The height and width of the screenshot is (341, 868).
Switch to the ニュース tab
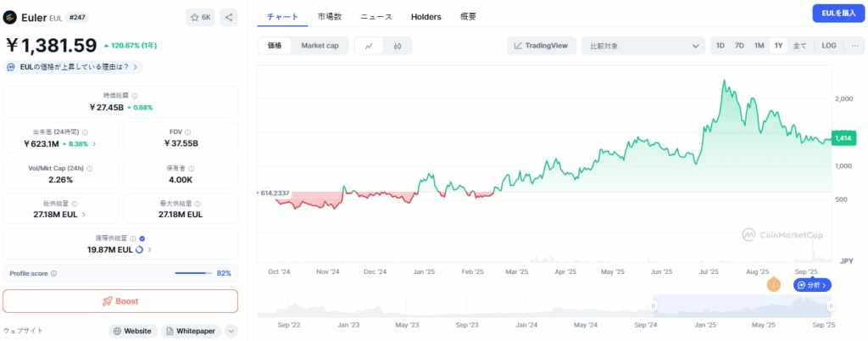[x=376, y=17]
